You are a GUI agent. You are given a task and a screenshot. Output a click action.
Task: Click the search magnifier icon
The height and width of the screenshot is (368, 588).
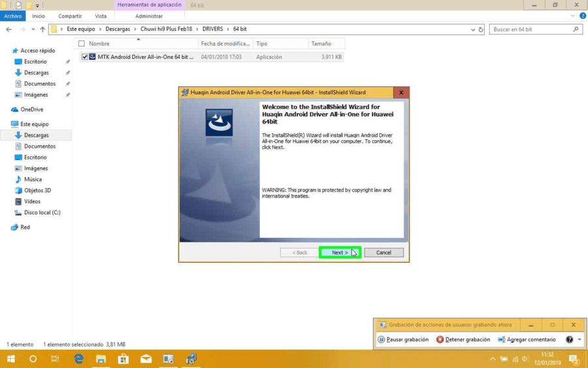click(x=576, y=29)
